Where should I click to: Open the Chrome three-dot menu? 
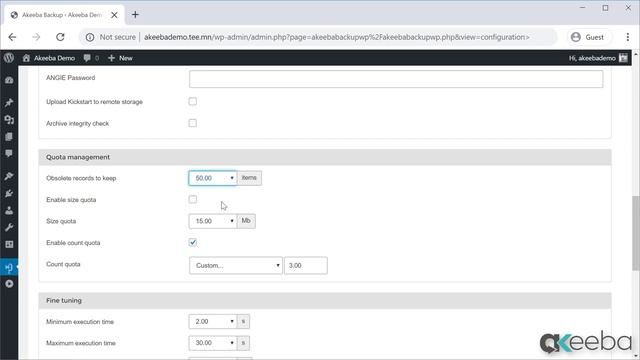[628, 37]
